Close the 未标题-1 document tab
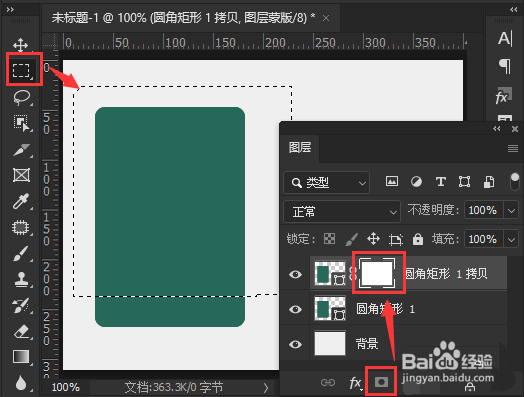The image size is (524, 397). [326, 18]
